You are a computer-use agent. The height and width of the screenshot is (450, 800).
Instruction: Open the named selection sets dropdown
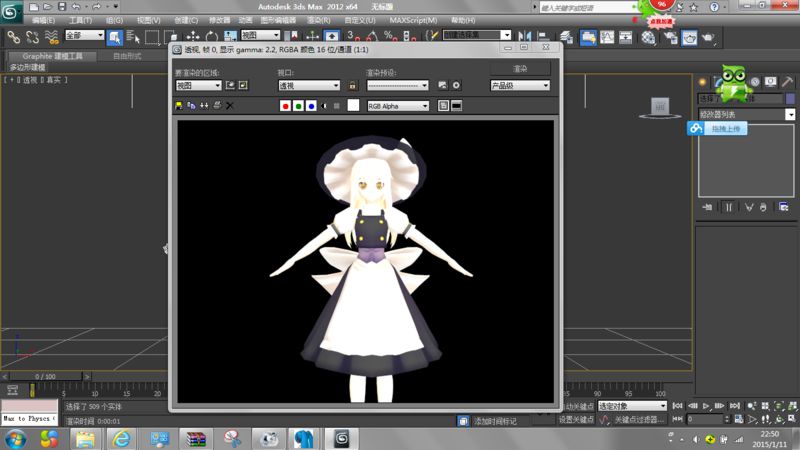tap(477, 35)
